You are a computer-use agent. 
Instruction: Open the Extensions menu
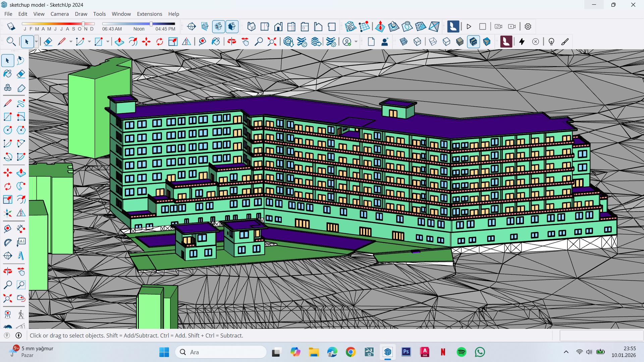pyautogui.click(x=149, y=14)
